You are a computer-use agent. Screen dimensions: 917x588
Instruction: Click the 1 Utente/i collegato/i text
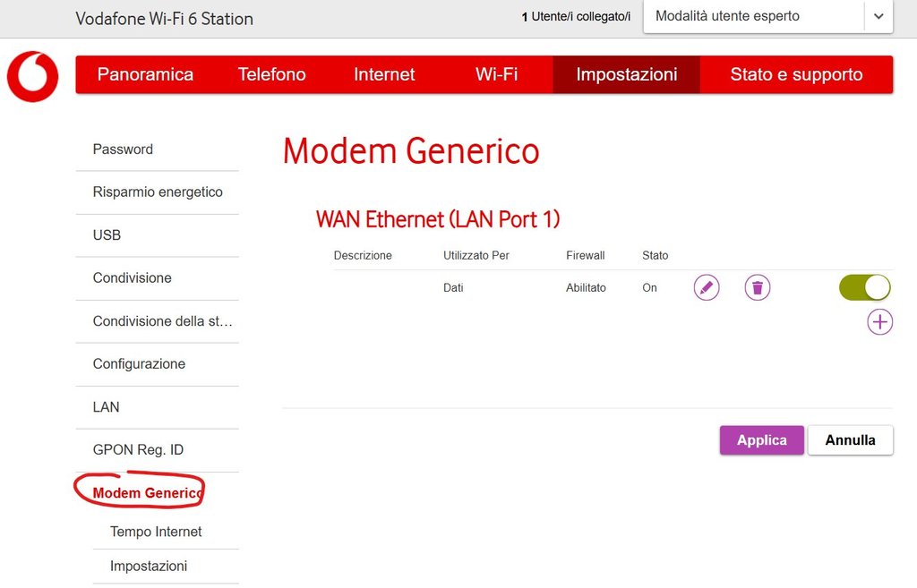pyautogui.click(x=576, y=16)
